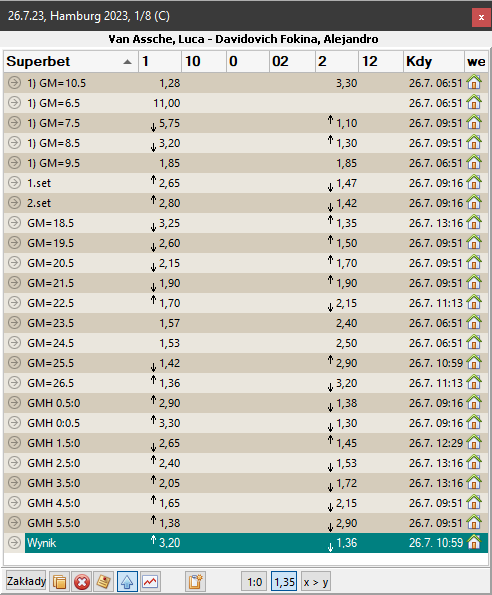Click the 11,00 odds in GM=6.5 row
492x595 pixels.
click(167, 103)
